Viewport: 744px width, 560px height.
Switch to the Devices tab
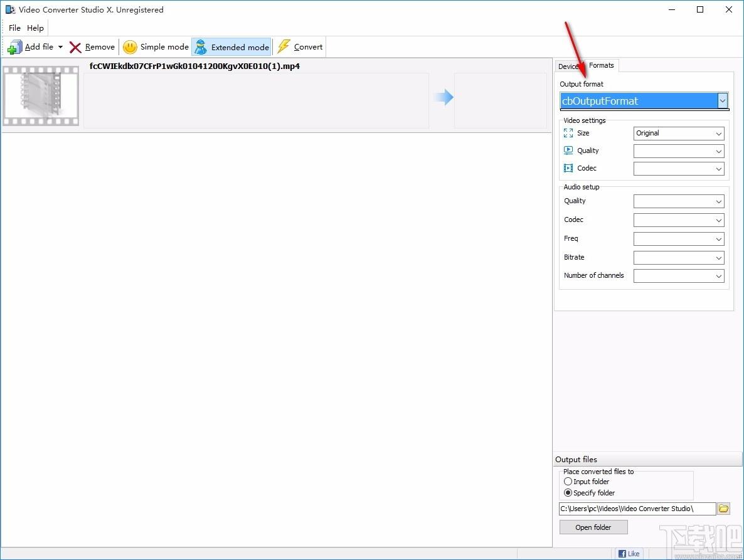(x=568, y=66)
